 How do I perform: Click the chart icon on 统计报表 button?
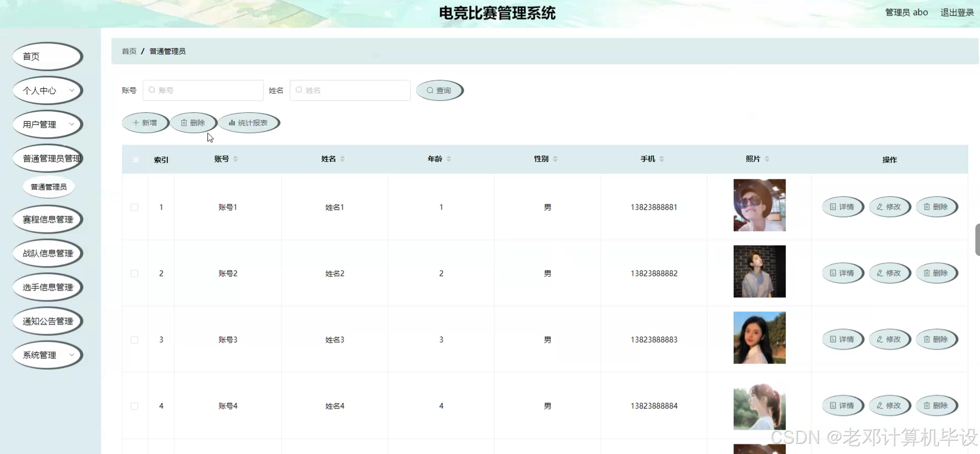pyautogui.click(x=232, y=123)
